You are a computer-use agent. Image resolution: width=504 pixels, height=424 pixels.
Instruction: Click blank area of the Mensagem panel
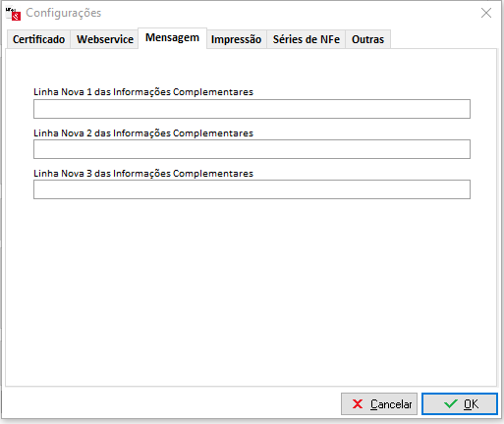252,288
